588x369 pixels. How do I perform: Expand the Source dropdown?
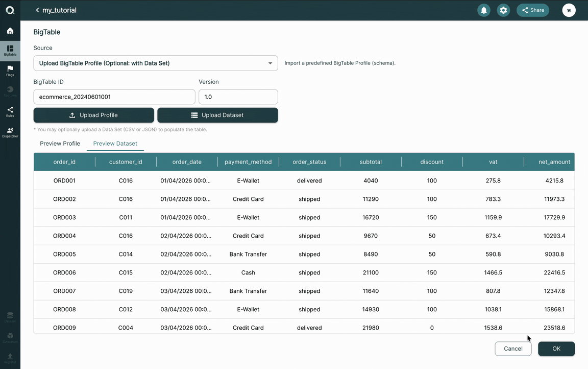156,63
